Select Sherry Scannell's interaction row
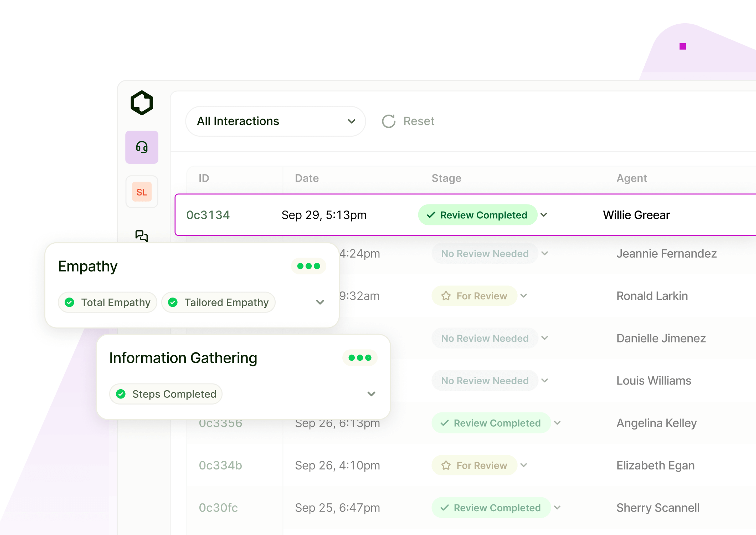Viewport: 756px width, 535px height. pyautogui.click(x=658, y=508)
